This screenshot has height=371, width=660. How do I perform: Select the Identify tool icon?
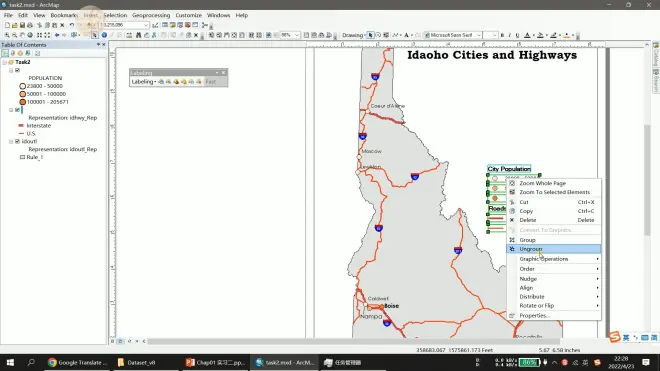coord(104,35)
